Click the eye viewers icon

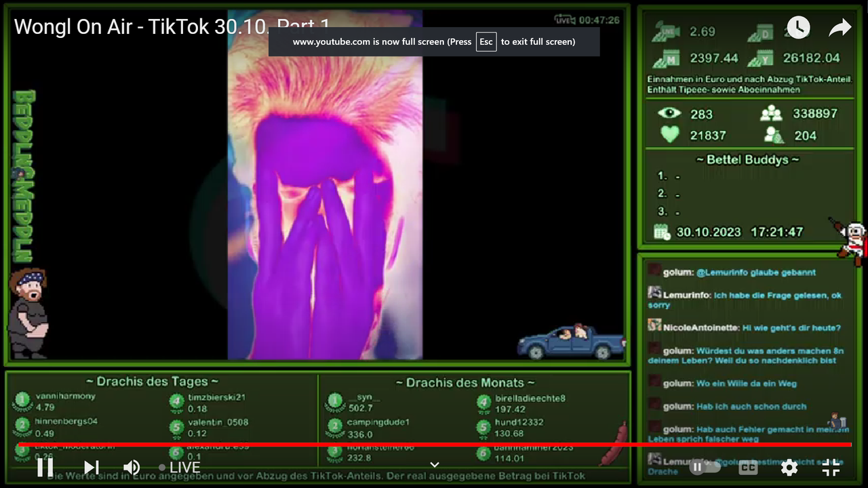[669, 113]
